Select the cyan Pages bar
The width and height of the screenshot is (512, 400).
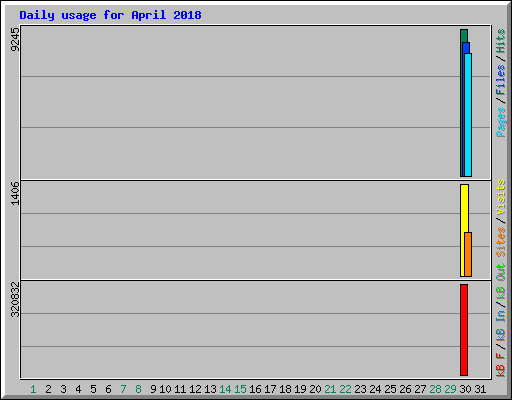point(468,115)
